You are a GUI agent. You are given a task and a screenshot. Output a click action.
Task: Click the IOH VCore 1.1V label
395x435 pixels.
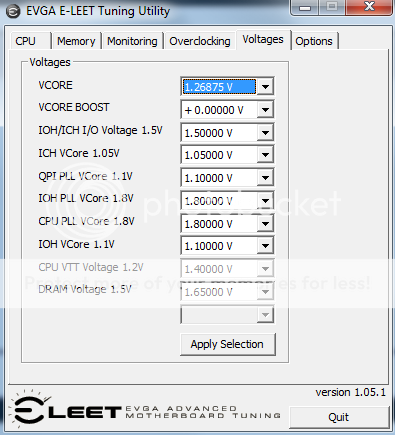tap(76, 244)
